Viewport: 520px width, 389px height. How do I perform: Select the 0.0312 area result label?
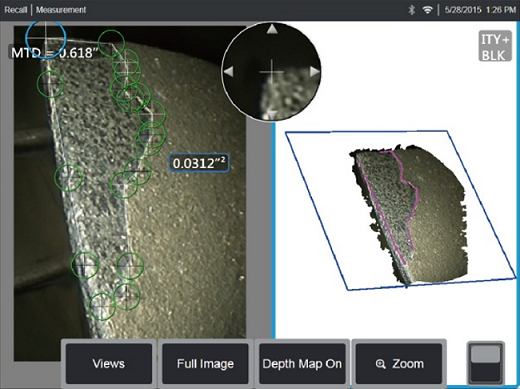(199, 163)
